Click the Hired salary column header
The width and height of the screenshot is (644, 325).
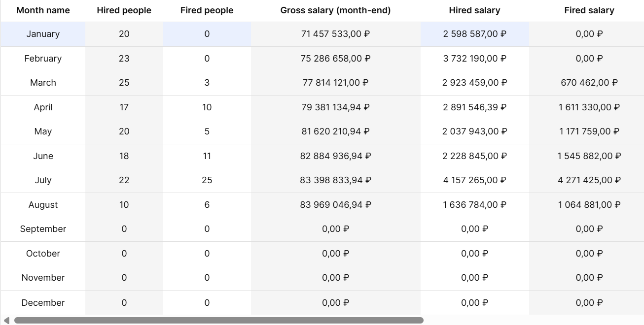[474, 10]
